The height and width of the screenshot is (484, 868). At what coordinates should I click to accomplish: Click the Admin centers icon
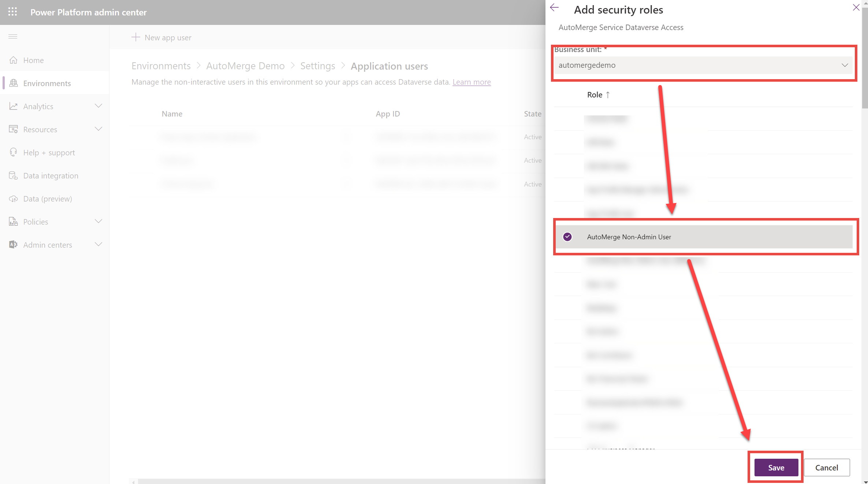pos(14,244)
